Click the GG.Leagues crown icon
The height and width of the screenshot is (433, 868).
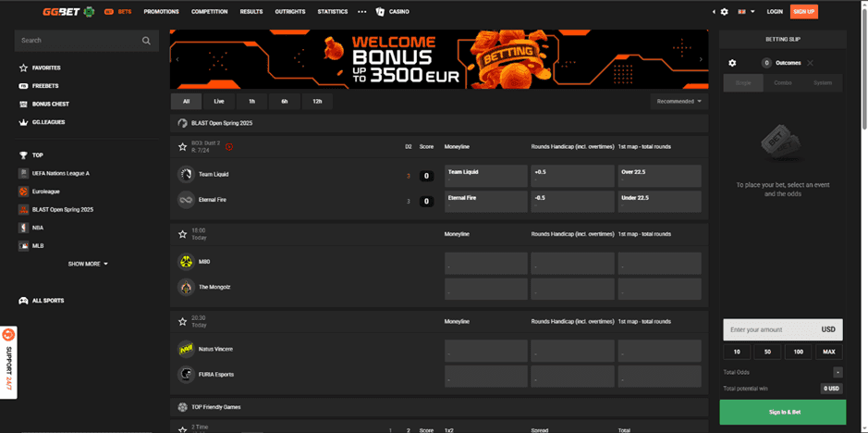click(x=24, y=122)
